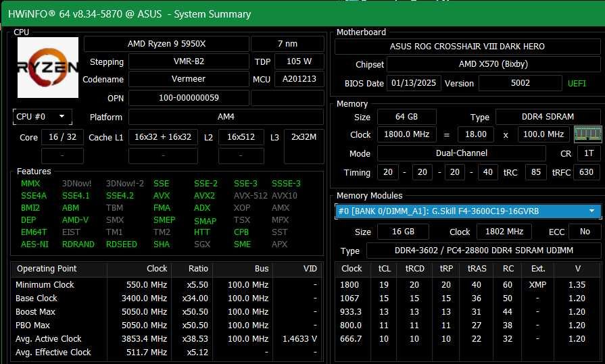The width and height of the screenshot is (605, 364).
Task: Click the RDSEED feature flag
Action: (122, 244)
